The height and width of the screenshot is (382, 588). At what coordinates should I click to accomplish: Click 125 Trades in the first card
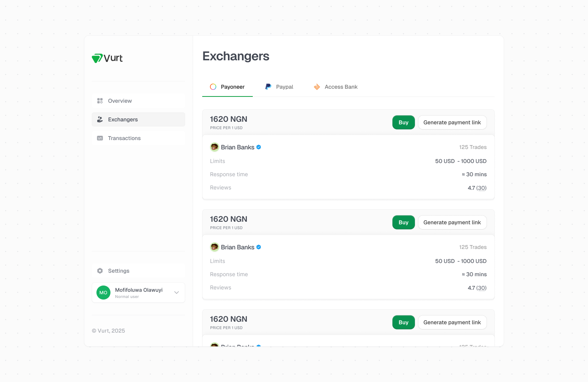coord(473,147)
